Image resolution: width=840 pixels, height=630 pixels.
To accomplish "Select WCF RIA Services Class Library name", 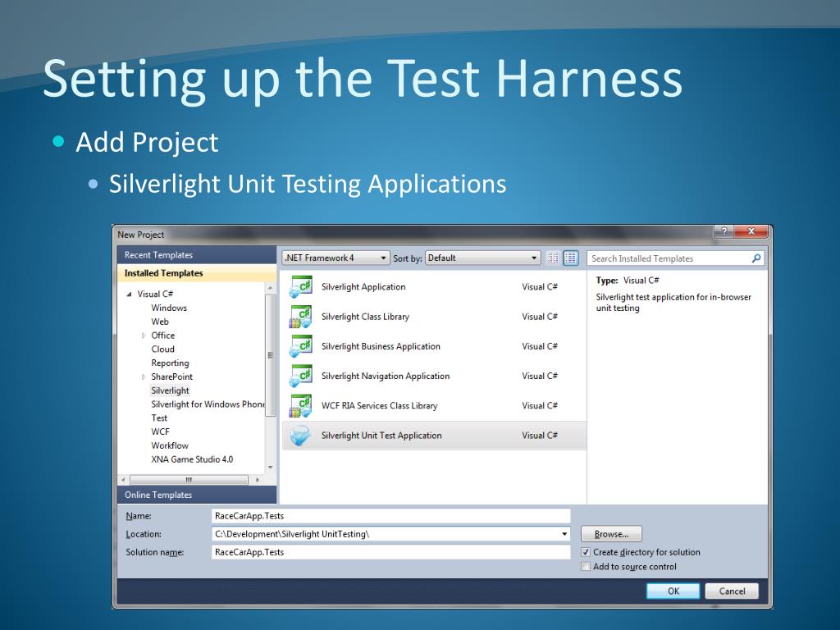I will (379, 406).
